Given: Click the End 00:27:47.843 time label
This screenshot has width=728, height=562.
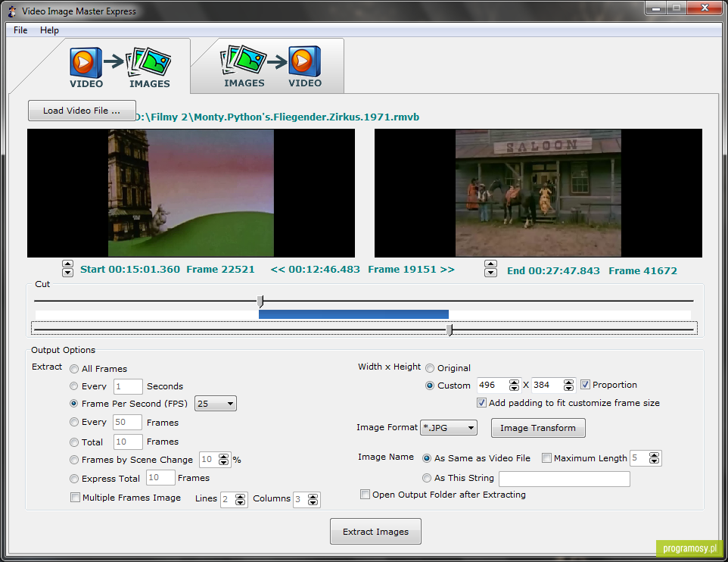Looking at the screenshot, I should (x=553, y=271).
